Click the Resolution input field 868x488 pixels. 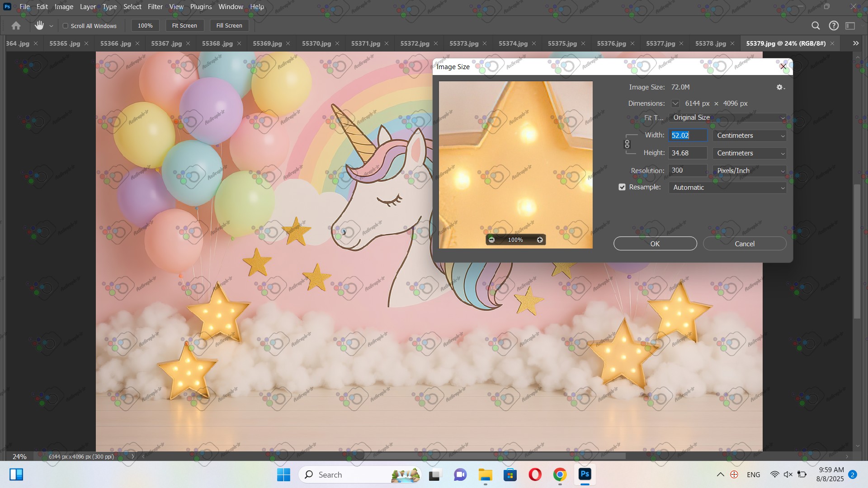[687, 170]
